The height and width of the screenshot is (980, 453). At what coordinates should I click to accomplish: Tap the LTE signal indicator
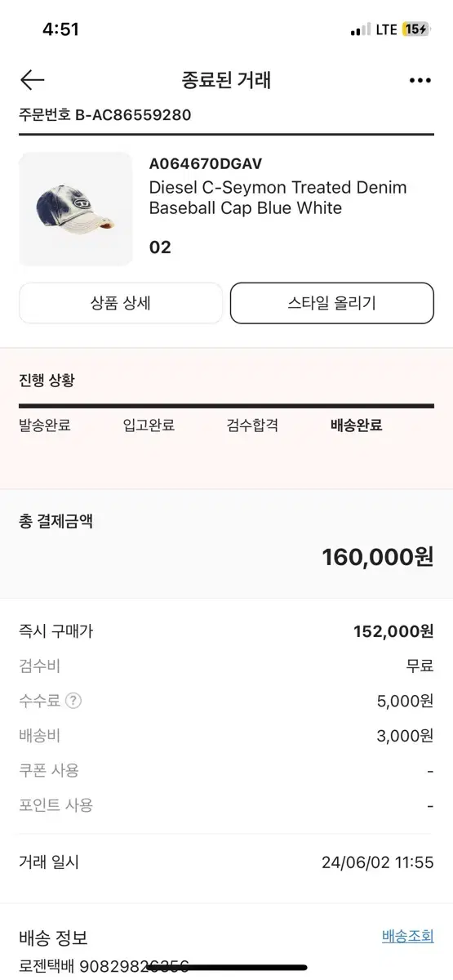387,29
